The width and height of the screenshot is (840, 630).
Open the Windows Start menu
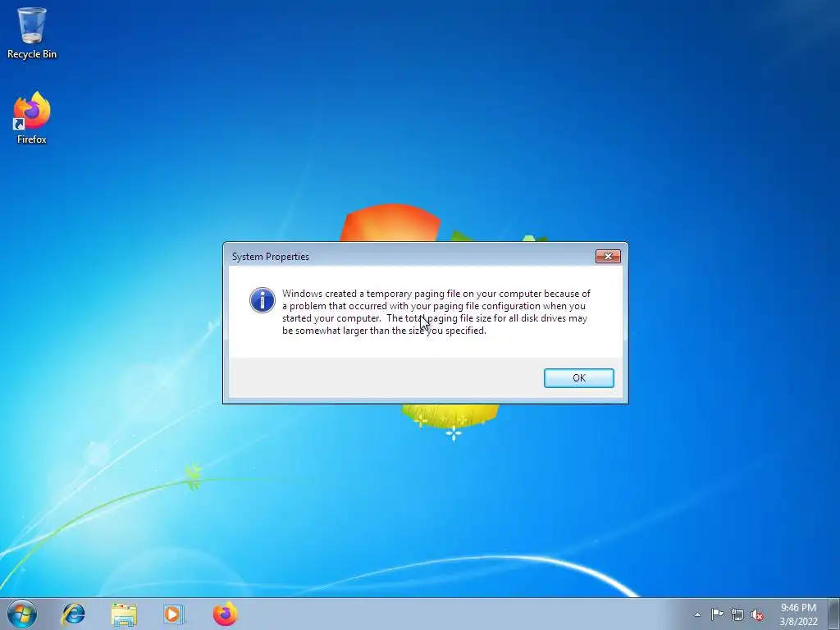click(21, 614)
